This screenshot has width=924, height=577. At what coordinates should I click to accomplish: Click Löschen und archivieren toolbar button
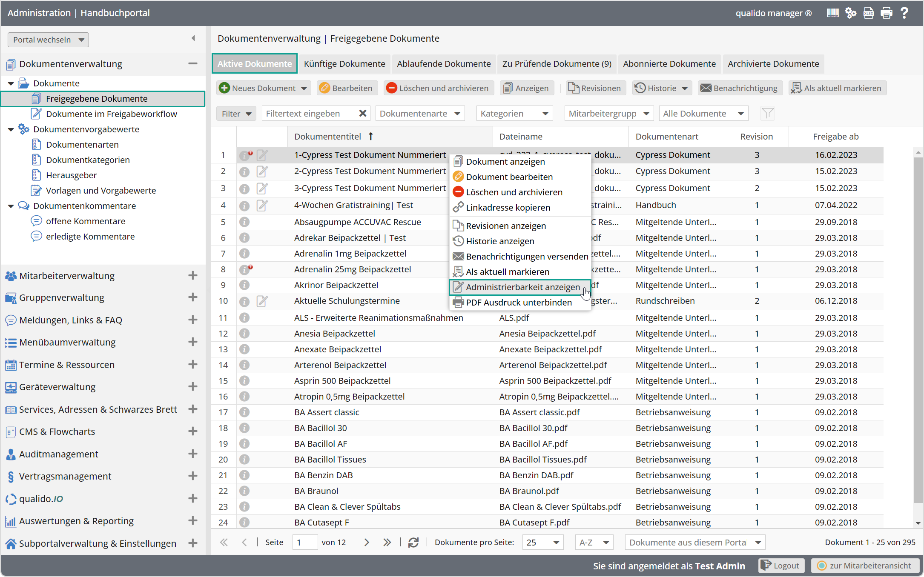pos(438,88)
